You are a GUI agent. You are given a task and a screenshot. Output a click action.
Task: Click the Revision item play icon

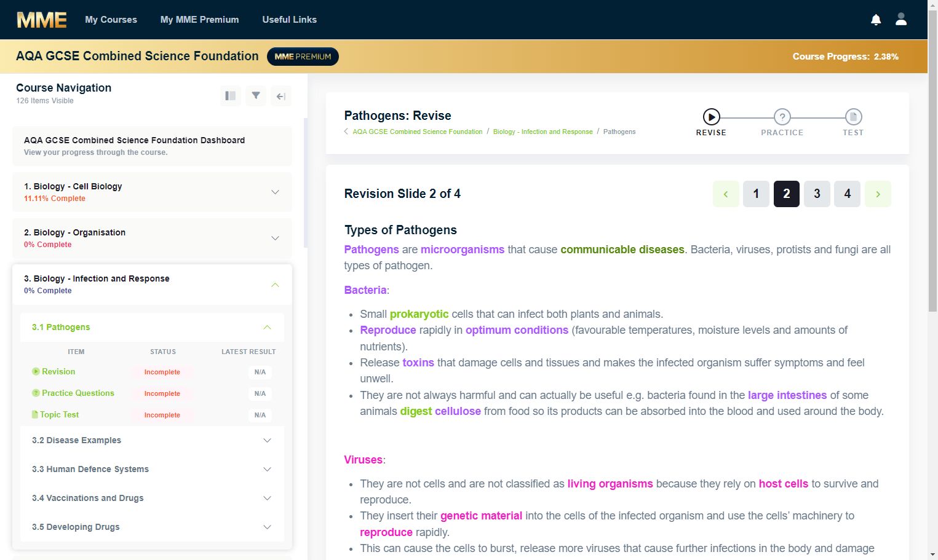(x=36, y=371)
